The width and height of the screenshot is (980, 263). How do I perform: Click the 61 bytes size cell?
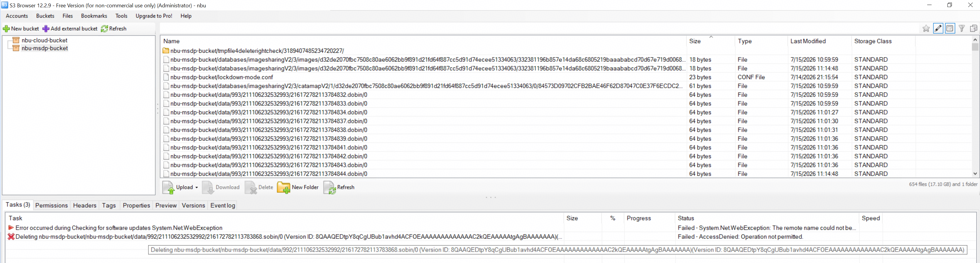tap(700, 86)
